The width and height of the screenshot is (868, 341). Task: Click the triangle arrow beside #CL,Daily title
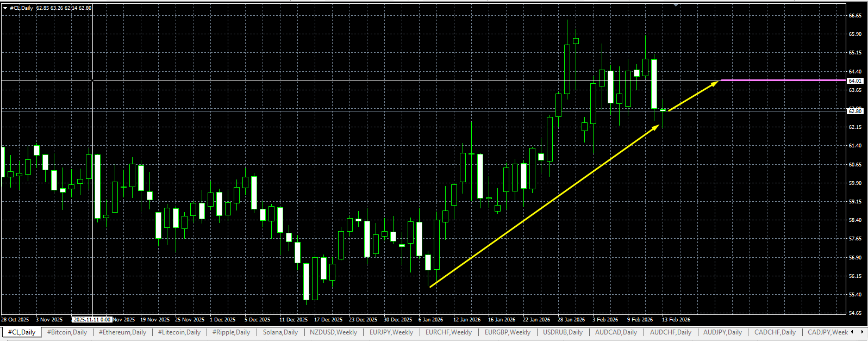coord(5,8)
